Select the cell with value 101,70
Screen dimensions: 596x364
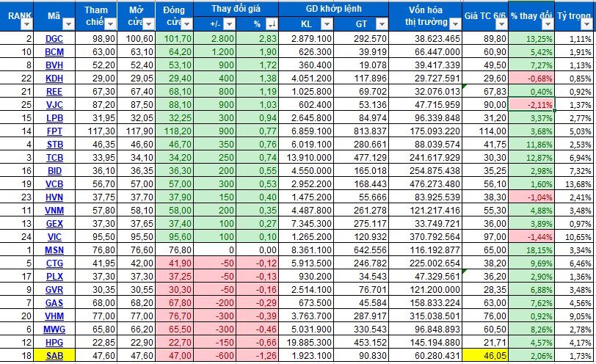point(175,39)
